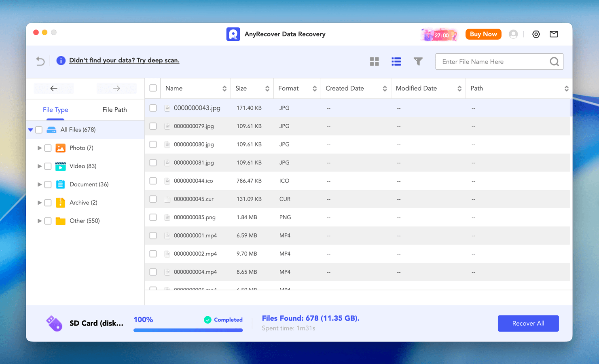Click the Recover All button
This screenshot has height=364, width=599.
[x=528, y=323]
